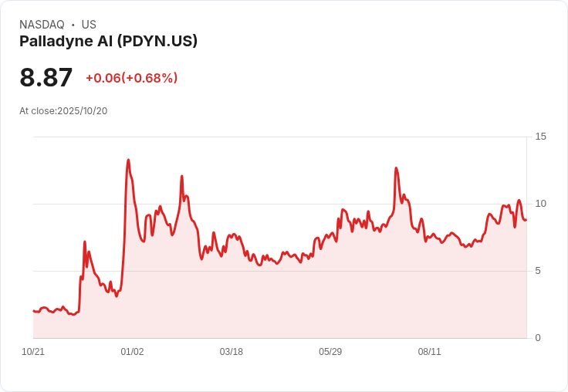Click the second tall peak after 01/02
The height and width of the screenshot is (392, 568).
pyautogui.click(x=182, y=176)
